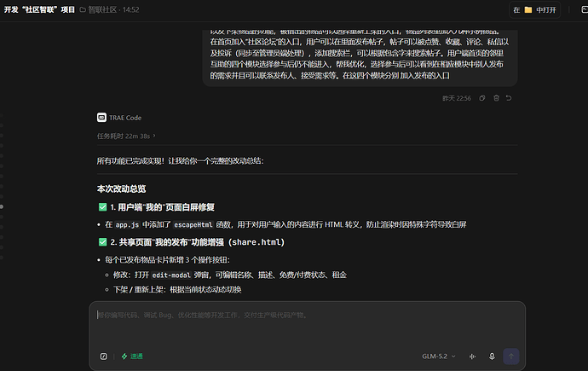This screenshot has width=588, height=371.
Task: Click the 下架 / 重新上架 bullet line
Action: coord(177,290)
